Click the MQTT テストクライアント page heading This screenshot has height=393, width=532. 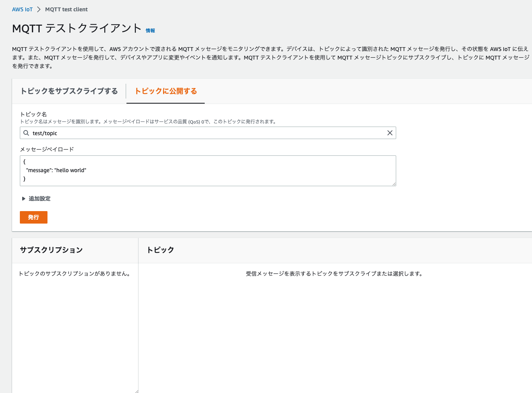tap(76, 29)
